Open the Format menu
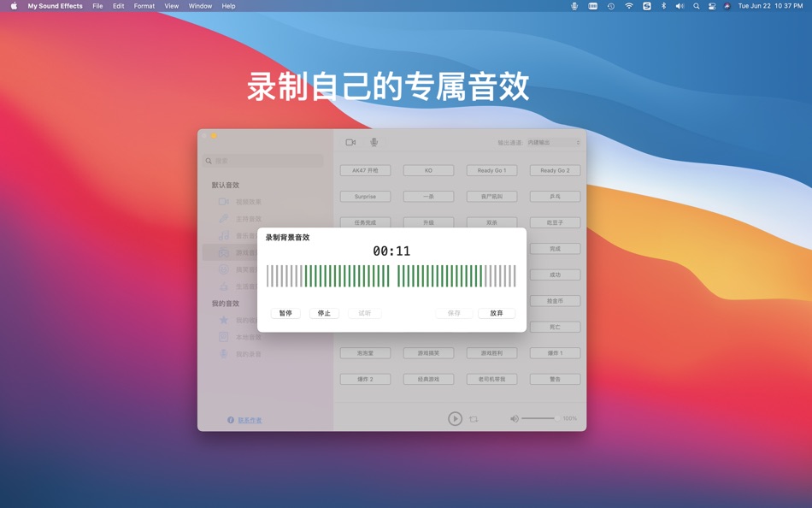Image resolution: width=812 pixels, height=508 pixels. tap(144, 6)
